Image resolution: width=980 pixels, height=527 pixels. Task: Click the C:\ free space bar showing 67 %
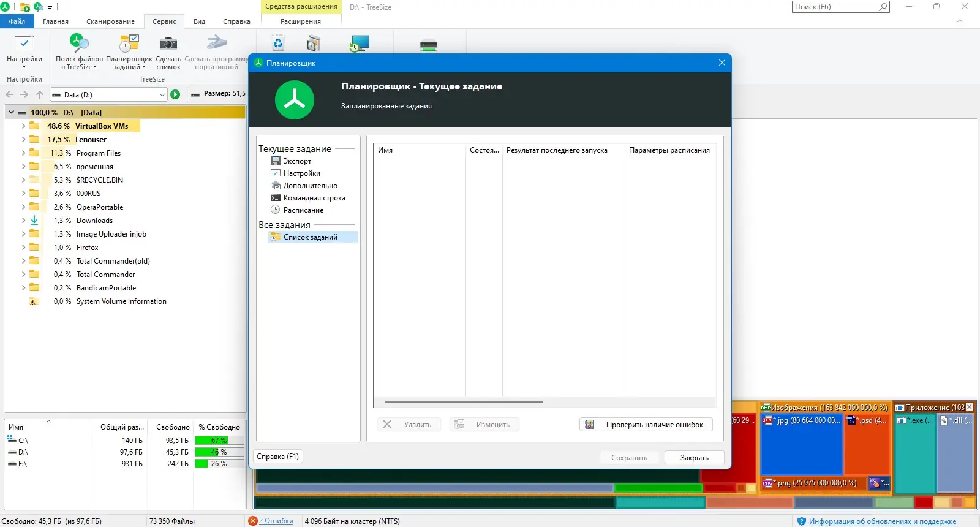coord(219,441)
